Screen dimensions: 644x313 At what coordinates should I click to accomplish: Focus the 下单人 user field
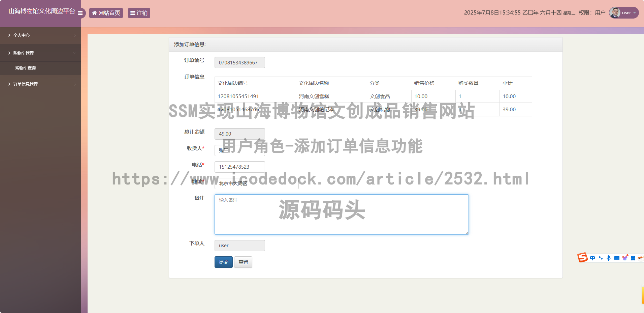tap(240, 246)
